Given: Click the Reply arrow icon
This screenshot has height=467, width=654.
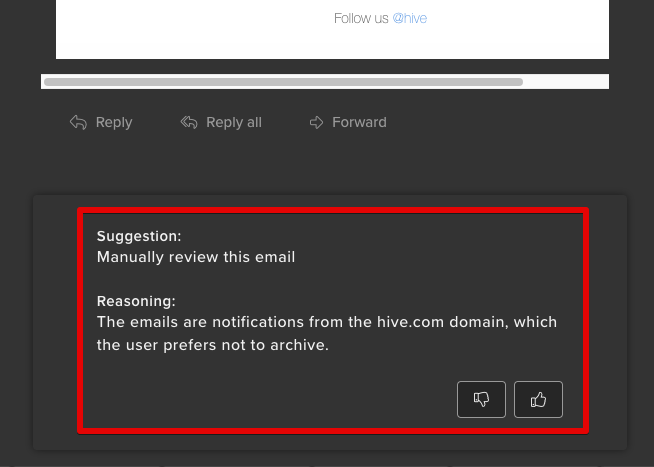Looking at the screenshot, I should [x=78, y=122].
